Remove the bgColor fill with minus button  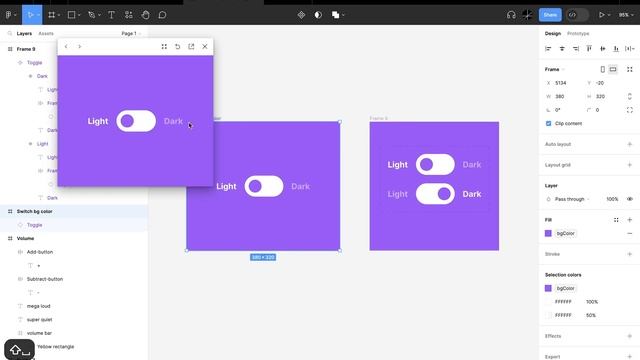point(630,233)
